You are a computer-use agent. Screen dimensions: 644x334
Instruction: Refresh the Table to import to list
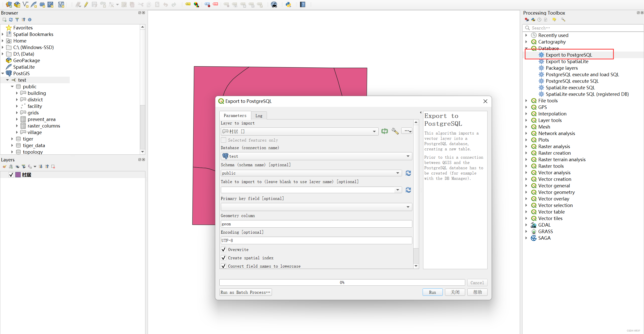point(408,190)
